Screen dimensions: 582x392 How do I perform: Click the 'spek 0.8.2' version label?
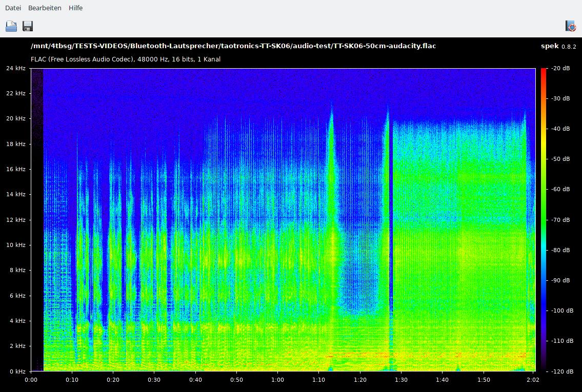pyautogui.click(x=558, y=46)
